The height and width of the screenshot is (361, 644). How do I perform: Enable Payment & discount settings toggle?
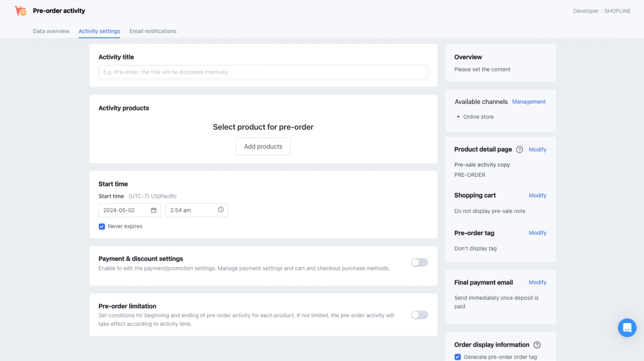coord(419,262)
